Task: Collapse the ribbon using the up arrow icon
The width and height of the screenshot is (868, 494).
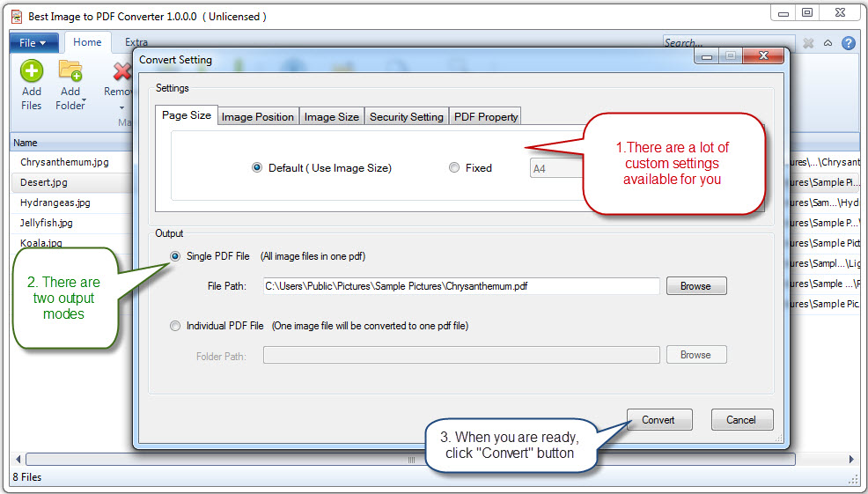Action: coord(828,42)
